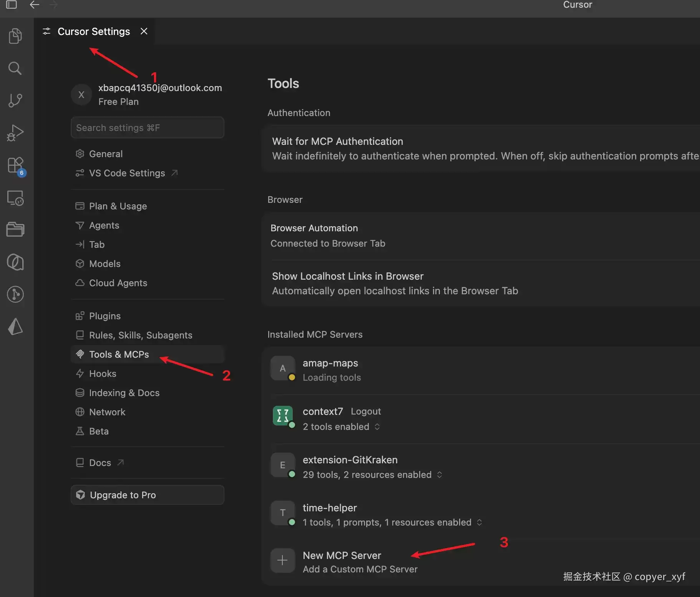The height and width of the screenshot is (597, 700).
Task: Expand context7 '2 tools enabled' list
Action: (x=341, y=427)
